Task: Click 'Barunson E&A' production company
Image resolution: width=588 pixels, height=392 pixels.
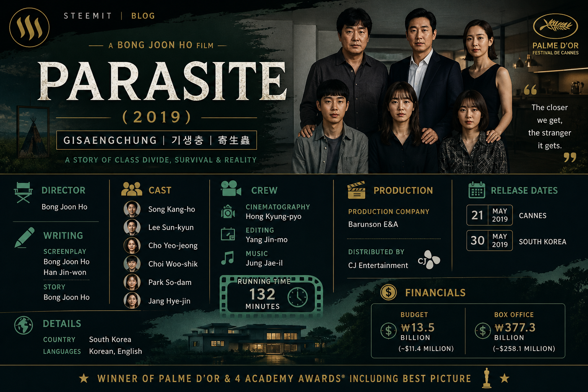Action: point(373,224)
